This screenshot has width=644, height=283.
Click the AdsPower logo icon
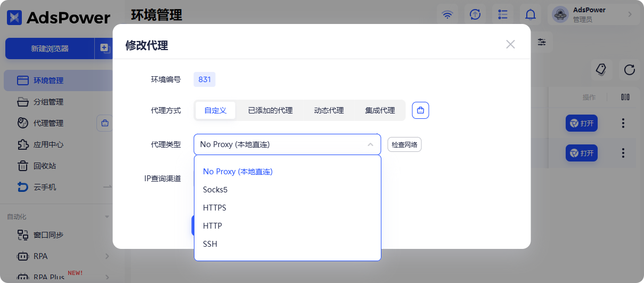(x=15, y=18)
